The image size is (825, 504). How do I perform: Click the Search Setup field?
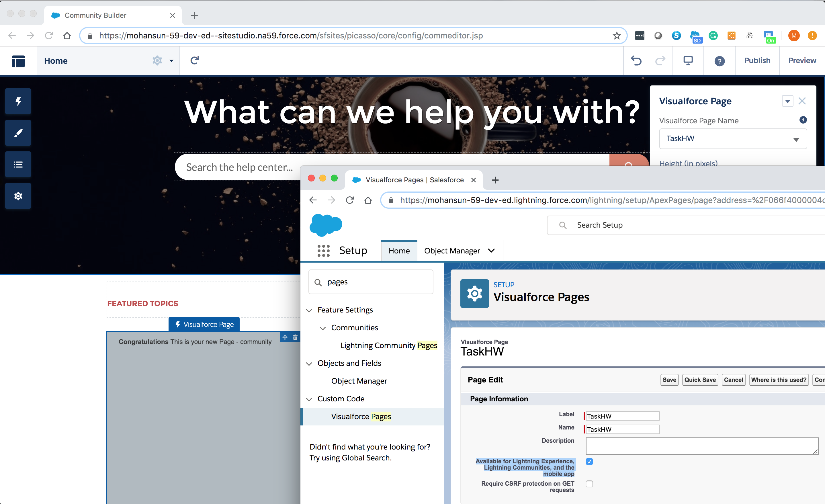(x=686, y=225)
